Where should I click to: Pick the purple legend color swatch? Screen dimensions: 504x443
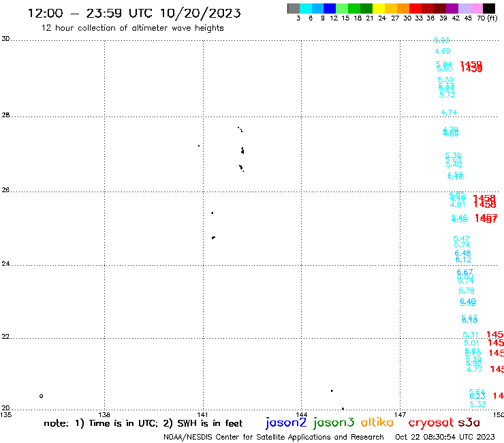point(452,8)
